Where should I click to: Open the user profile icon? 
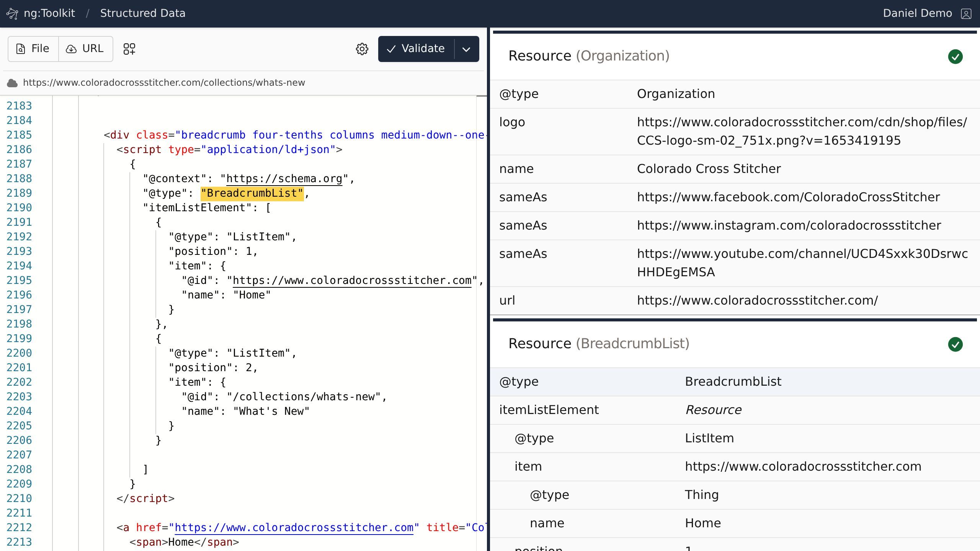click(x=966, y=14)
